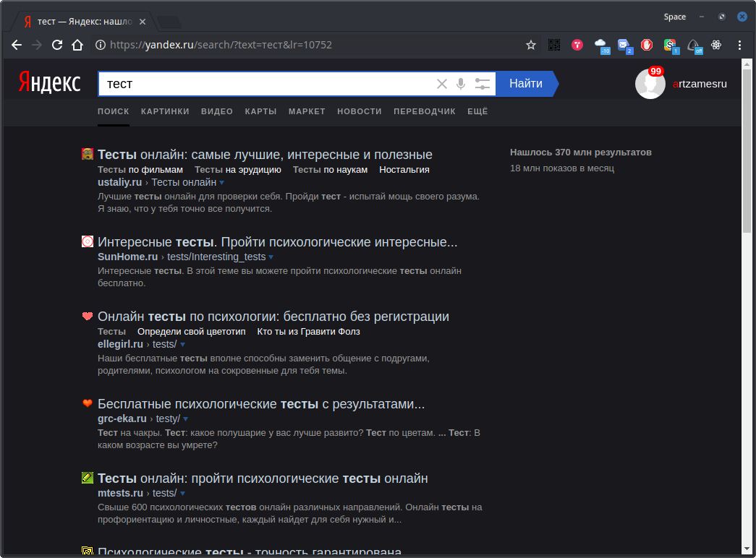The height and width of the screenshot is (558, 756).
Task: Open 'Интересные тесты. Пройти психологические' result
Action: 277,242
